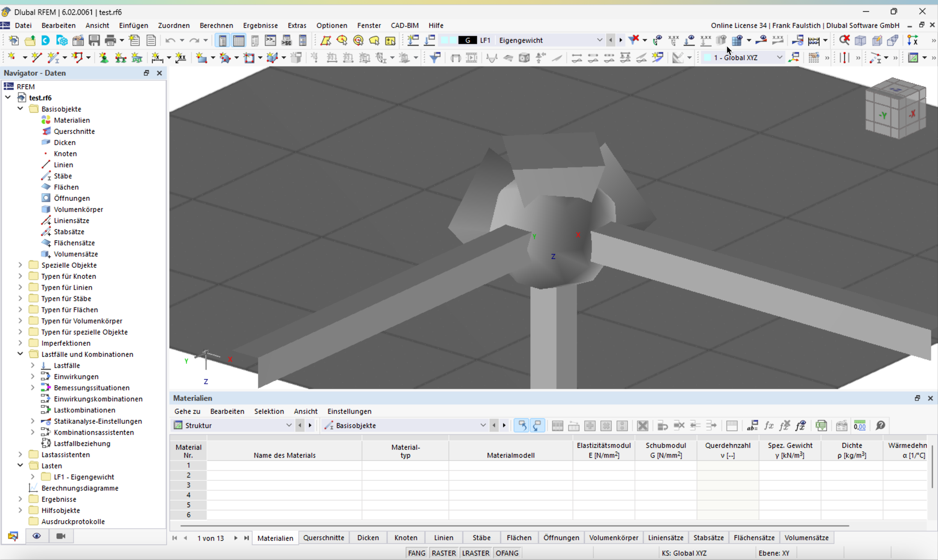Open the CAD-BIM menu

coord(405,25)
